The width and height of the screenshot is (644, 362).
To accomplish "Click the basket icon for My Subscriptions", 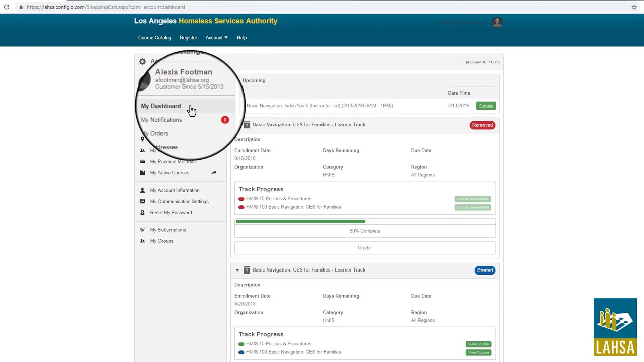I will click(x=142, y=230).
